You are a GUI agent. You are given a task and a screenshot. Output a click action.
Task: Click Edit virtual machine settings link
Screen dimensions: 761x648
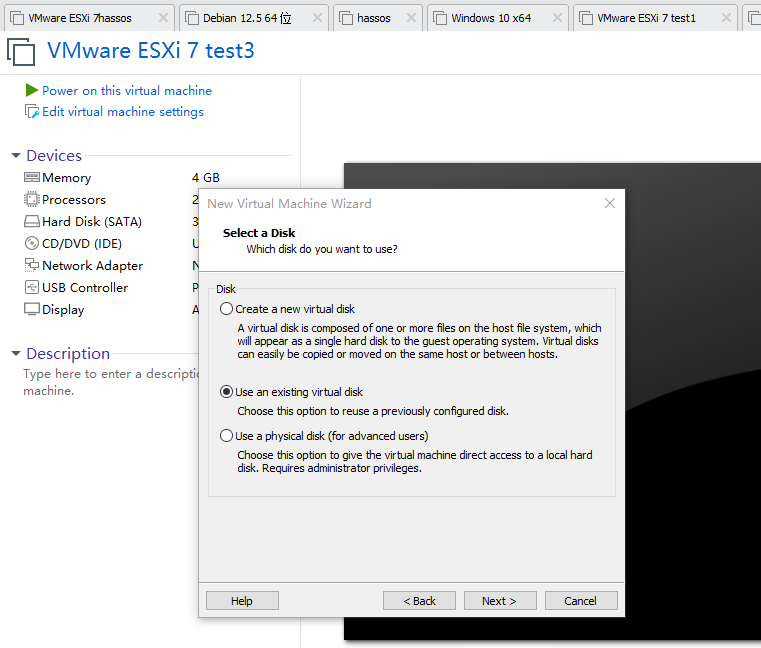pos(123,112)
